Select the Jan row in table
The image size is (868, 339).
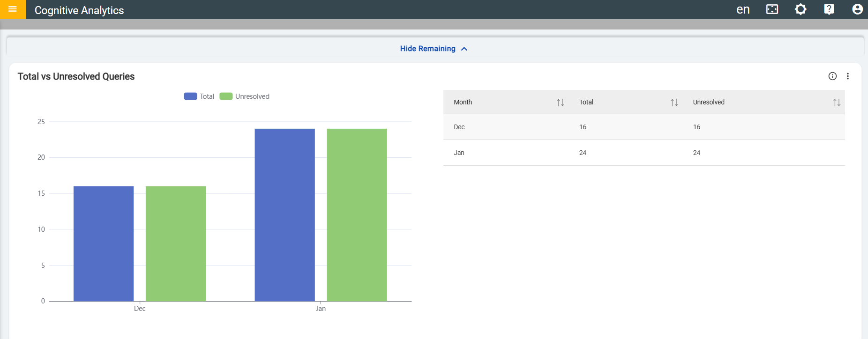pos(644,153)
